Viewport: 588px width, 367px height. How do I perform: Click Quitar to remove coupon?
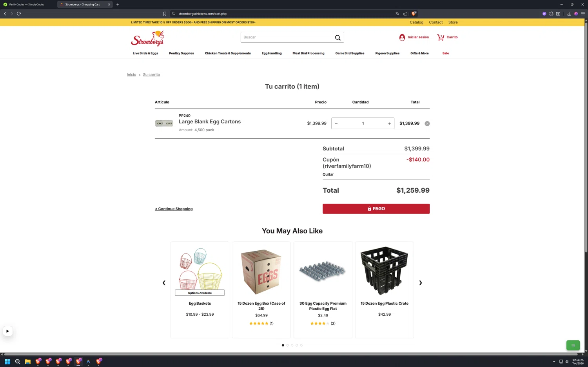coord(328,174)
